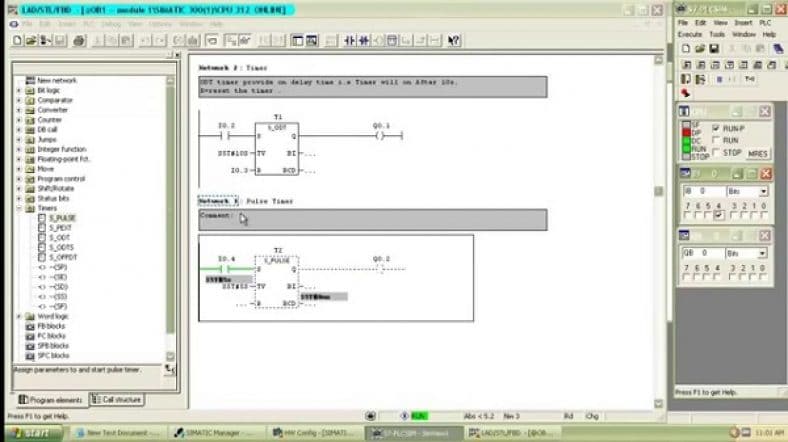
Task: Click the New file icon in LAD editor toolbar
Action: [17, 40]
